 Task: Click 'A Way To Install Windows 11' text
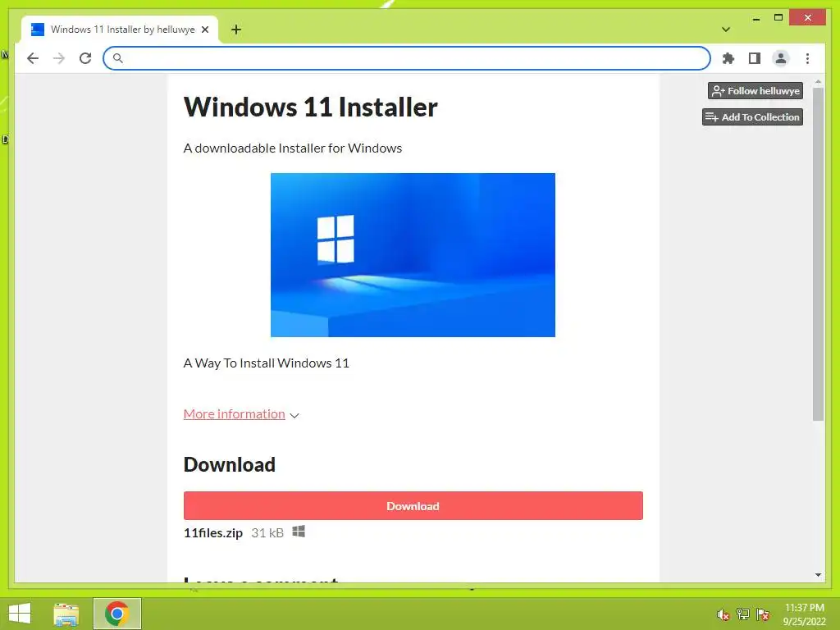pos(267,363)
